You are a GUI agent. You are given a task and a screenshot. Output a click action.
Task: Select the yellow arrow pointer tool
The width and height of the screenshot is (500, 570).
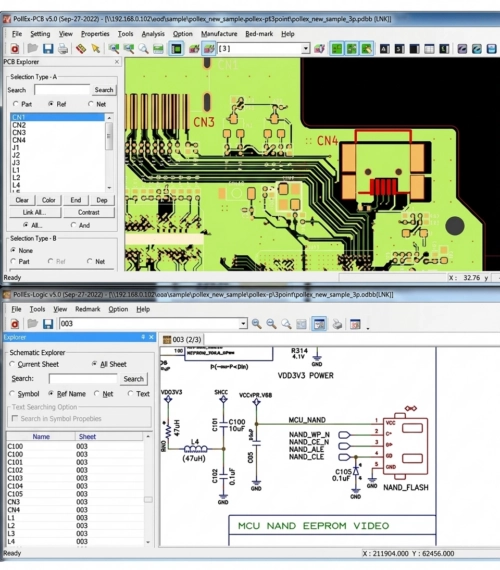(96, 48)
